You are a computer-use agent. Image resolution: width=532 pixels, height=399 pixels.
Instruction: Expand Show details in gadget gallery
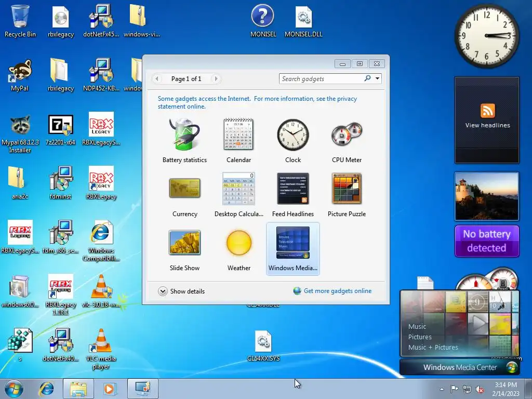181,291
